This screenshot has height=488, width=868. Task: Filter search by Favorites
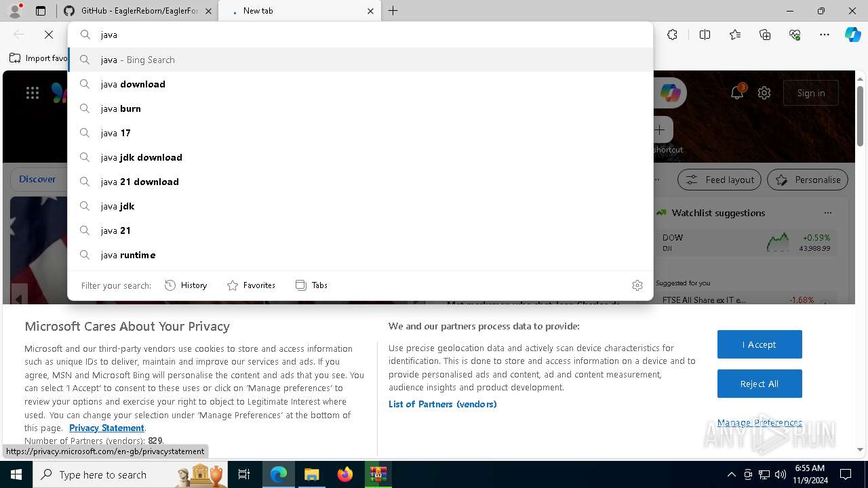pos(251,285)
